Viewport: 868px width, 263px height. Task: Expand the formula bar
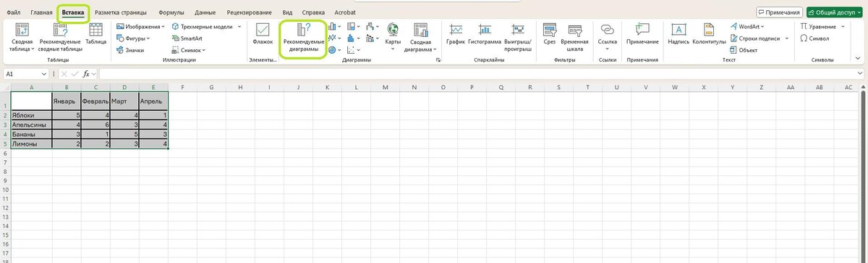pyautogui.click(x=860, y=74)
